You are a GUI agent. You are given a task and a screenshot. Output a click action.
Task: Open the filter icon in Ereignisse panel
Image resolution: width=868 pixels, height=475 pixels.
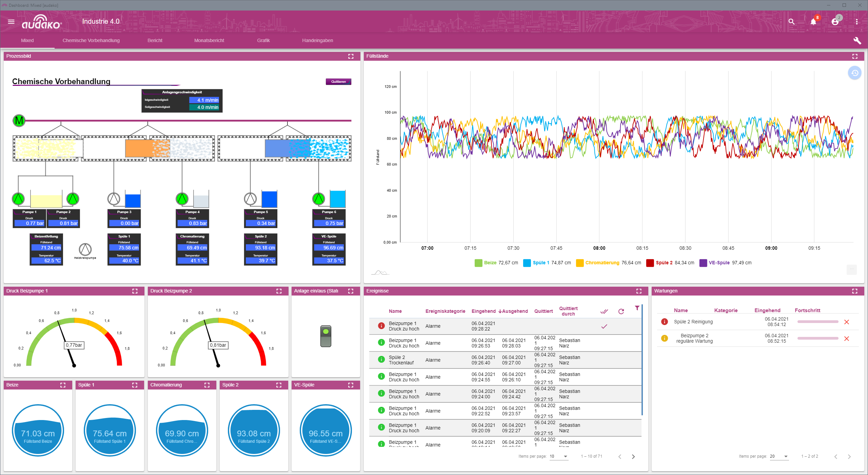(x=637, y=308)
